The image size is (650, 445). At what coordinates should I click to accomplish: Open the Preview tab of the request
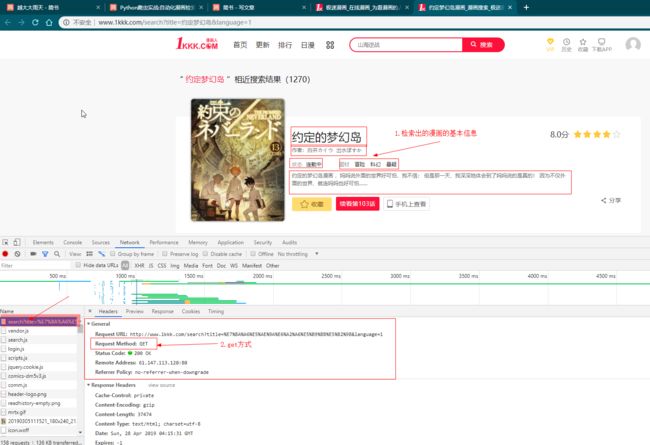134,311
